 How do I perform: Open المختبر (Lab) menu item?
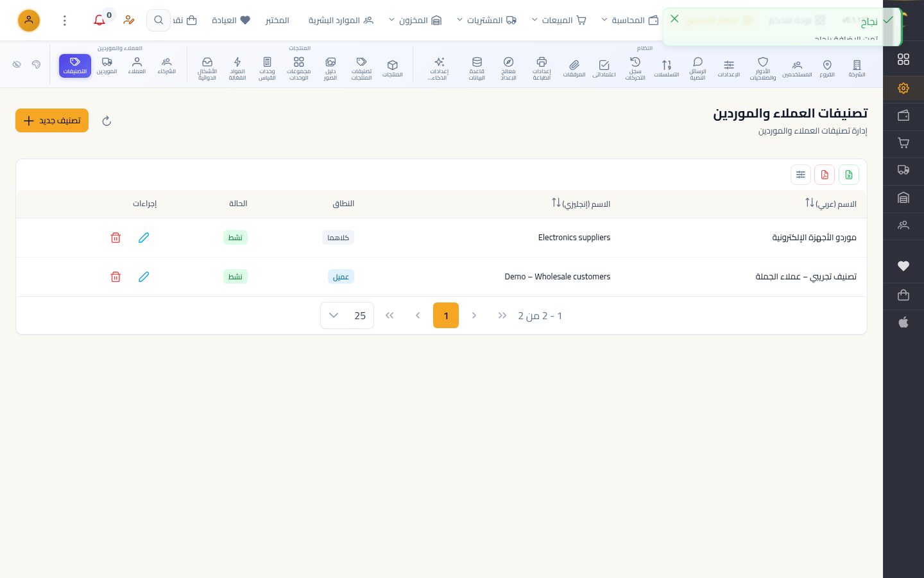[277, 21]
